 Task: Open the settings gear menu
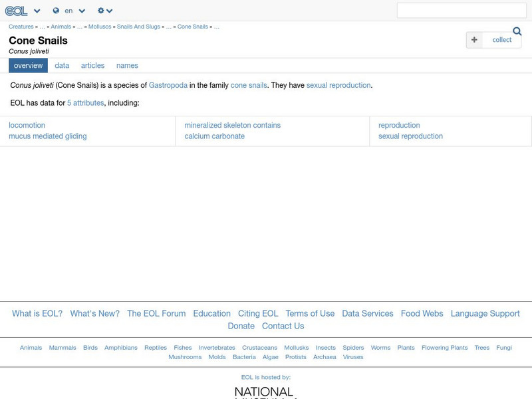pyautogui.click(x=101, y=11)
